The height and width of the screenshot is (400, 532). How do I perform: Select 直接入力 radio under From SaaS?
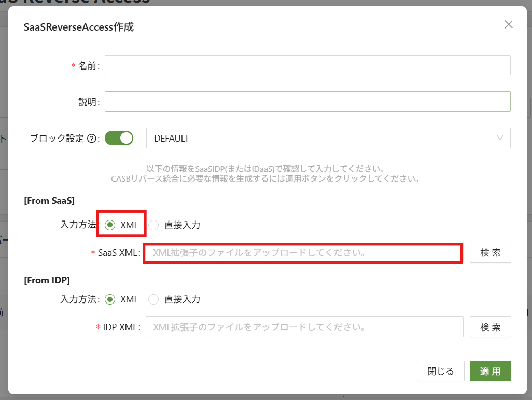click(153, 225)
